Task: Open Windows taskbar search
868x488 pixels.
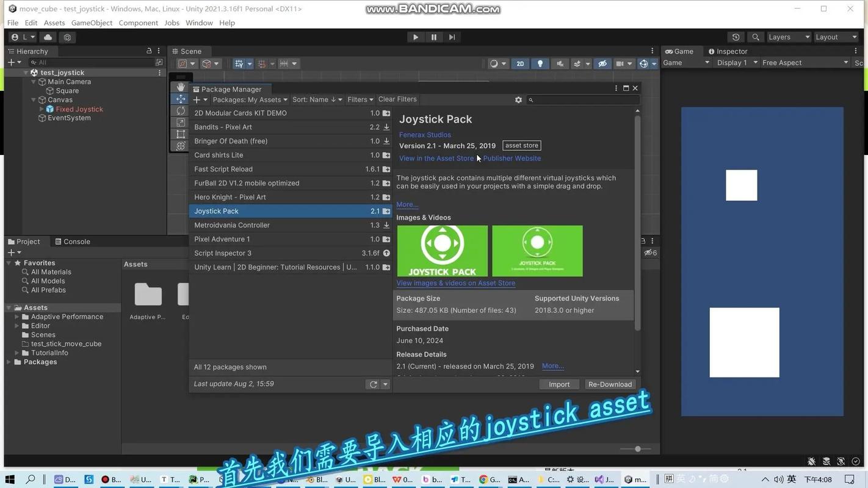Action: [x=31, y=479]
